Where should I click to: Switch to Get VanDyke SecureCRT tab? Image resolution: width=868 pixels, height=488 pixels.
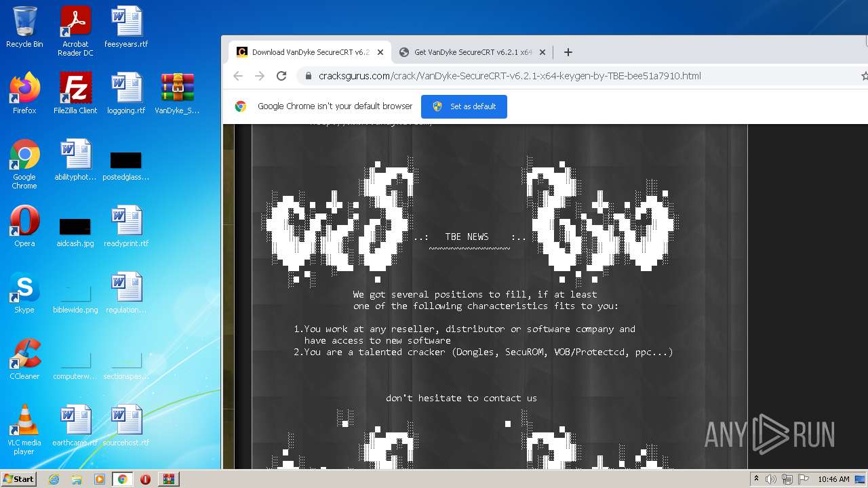click(x=471, y=52)
